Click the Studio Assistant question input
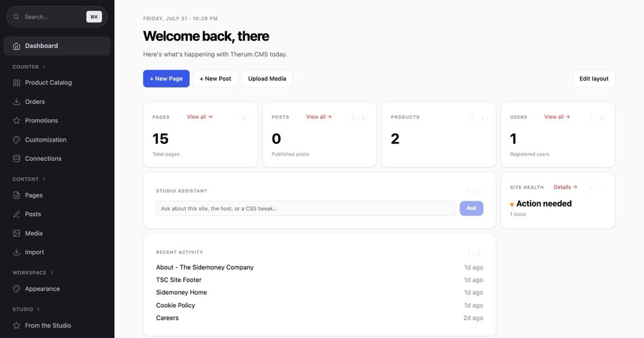This screenshot has height=338, width=644. (x=306, y=208)
